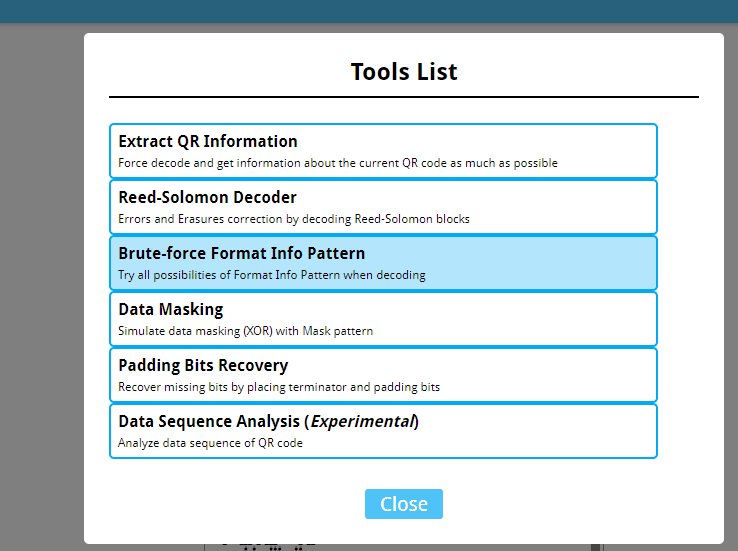
Task: Open the Data Masking tool
Action: click(x=383, y=319)
